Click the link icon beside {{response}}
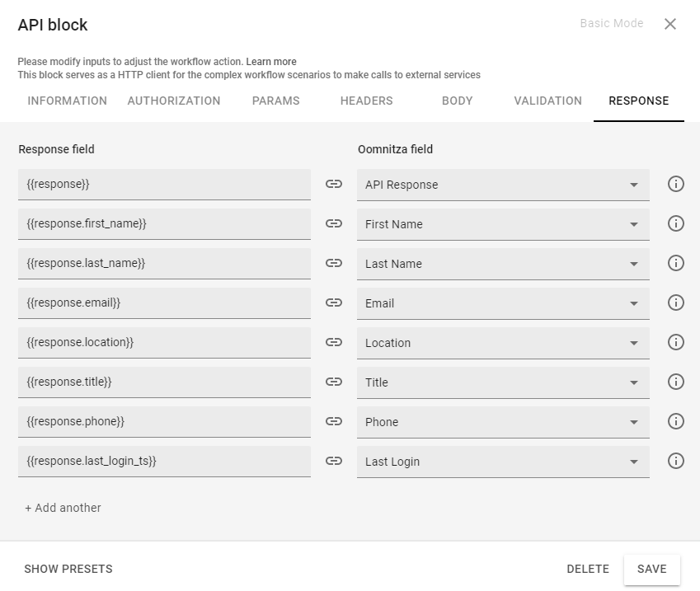The image size is (700, 591). click(x=333, y=185)
